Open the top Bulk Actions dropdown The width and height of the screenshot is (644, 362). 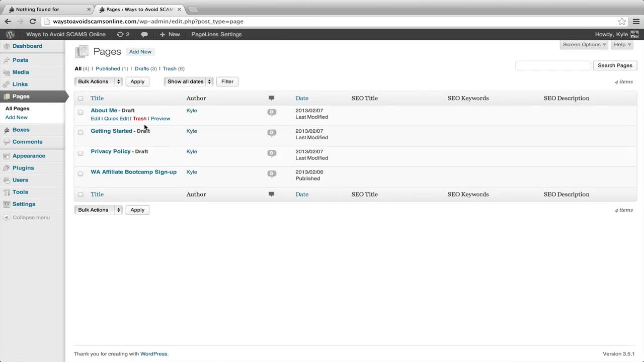pyautogui.click(x=99, y=81)
